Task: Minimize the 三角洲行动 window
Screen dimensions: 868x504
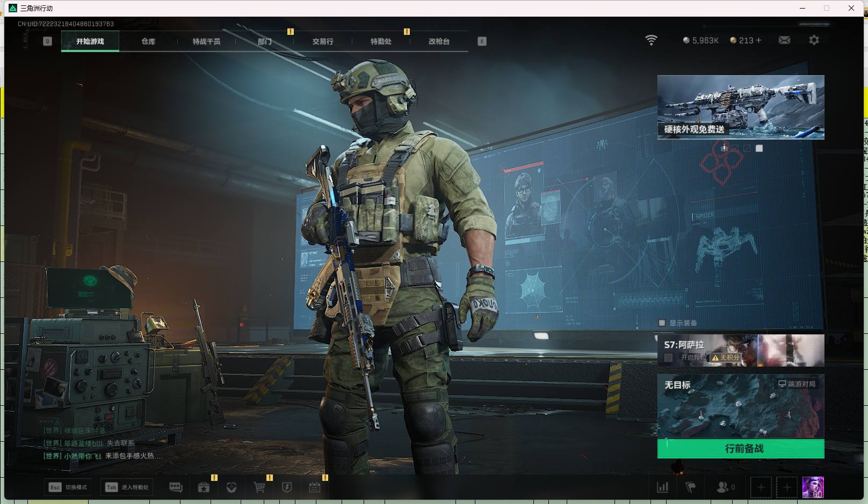Action: [802, 8]
